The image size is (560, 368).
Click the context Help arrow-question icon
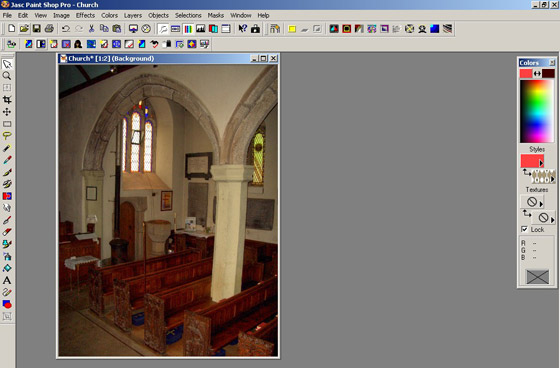(242, 29)
